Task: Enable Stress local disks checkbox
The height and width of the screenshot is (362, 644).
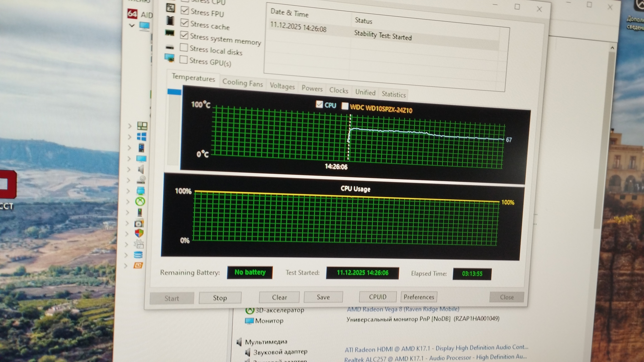Action: pyautogui.click(x=183, y=48)
